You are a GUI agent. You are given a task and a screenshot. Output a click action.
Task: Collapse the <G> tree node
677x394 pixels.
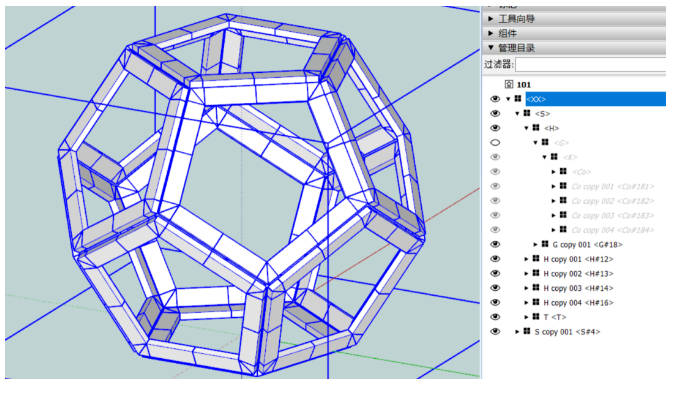tap(535, 143)
